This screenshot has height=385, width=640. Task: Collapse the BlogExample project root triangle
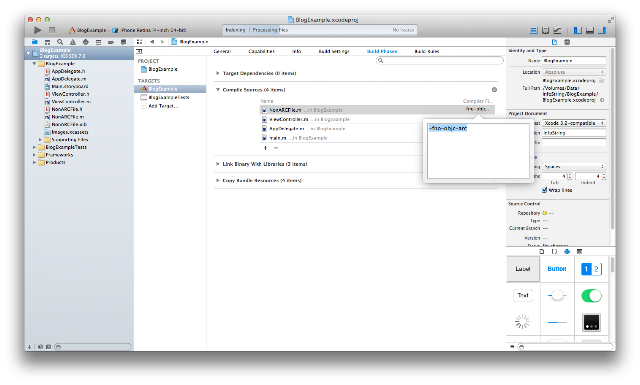click(29, 53)
